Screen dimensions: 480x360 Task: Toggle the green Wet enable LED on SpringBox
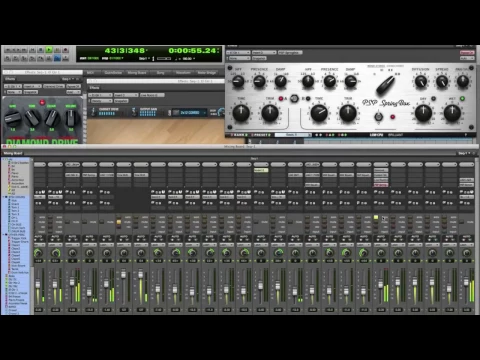(x=462, y=99)
